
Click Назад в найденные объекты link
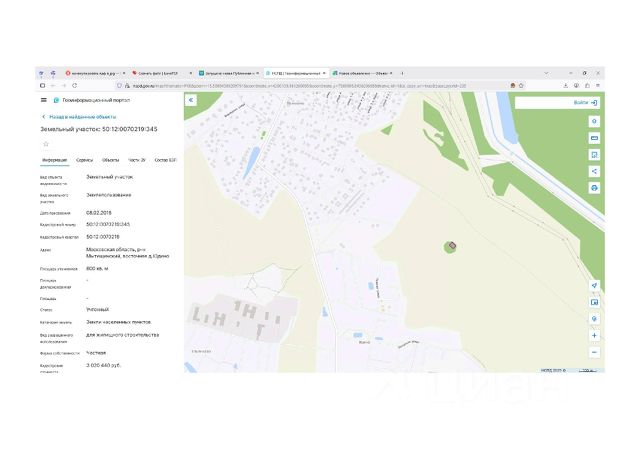pyautogui.click(x=82, y=117)
